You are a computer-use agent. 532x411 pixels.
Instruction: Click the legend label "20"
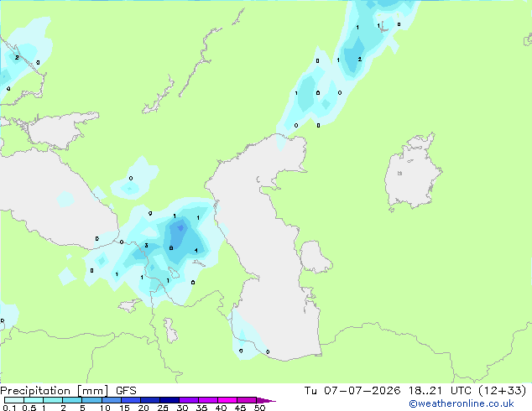click(143, 408)
